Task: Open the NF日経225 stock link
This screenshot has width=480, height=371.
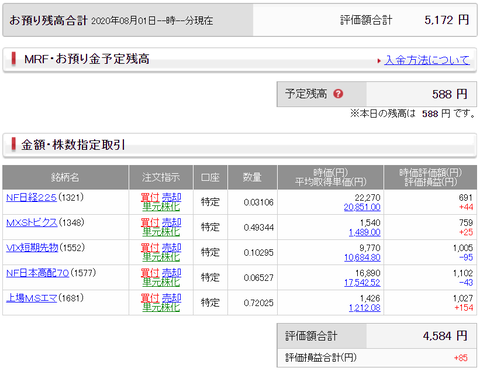Action: 31,197
